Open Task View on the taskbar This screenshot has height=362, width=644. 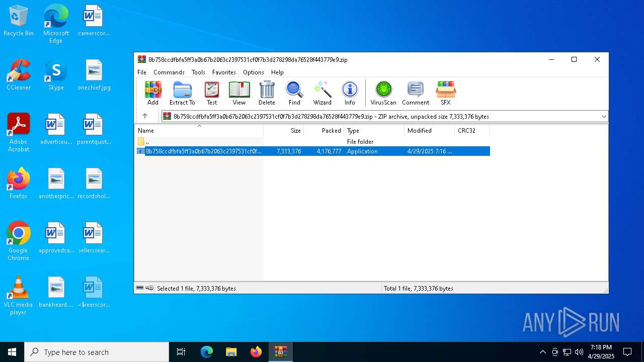pos(181,352)
